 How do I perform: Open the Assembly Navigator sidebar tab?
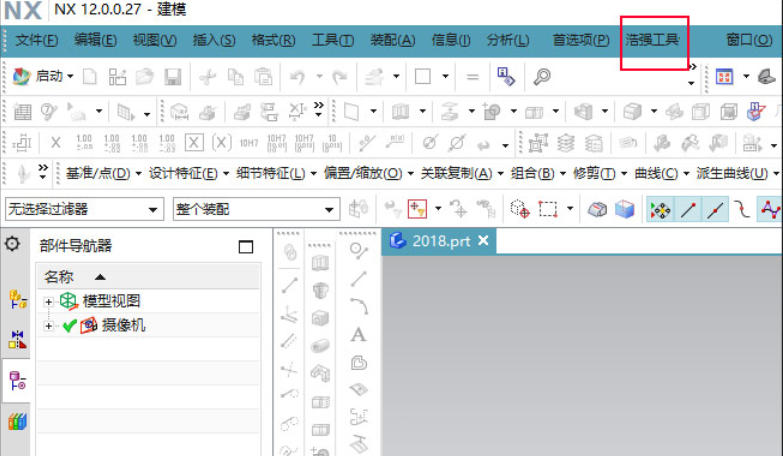click(x=17, y=299)
